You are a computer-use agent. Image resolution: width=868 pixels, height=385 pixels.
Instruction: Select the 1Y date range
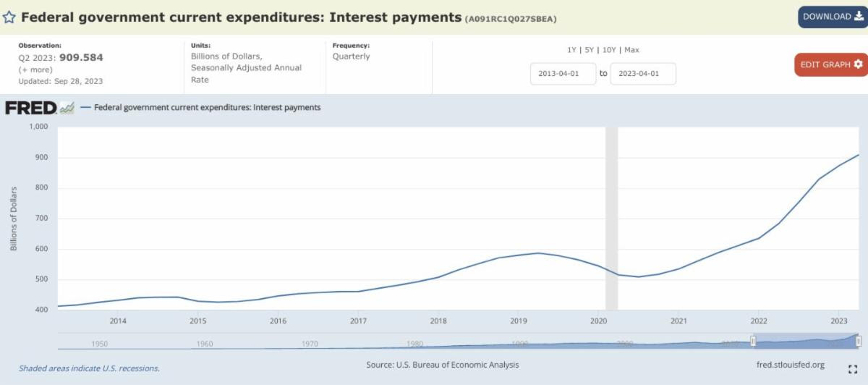[572, 50]
